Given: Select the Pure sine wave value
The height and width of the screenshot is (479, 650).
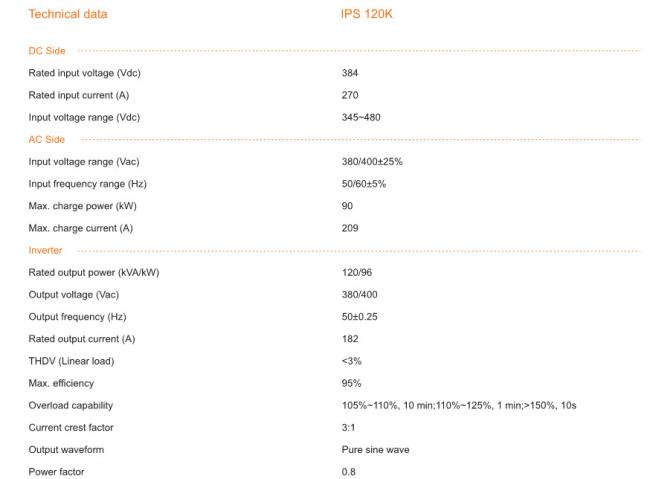Looking at the screenshot, I should click(x=375, y=450).
